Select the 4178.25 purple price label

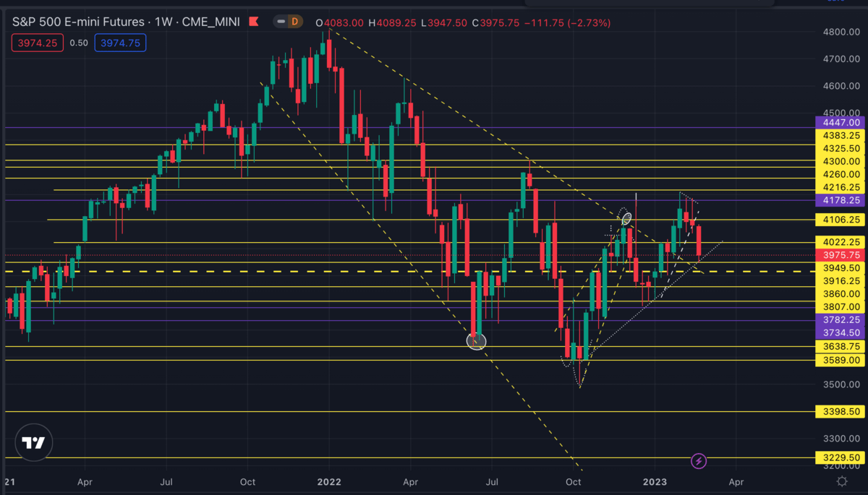[x=840, y=200]
